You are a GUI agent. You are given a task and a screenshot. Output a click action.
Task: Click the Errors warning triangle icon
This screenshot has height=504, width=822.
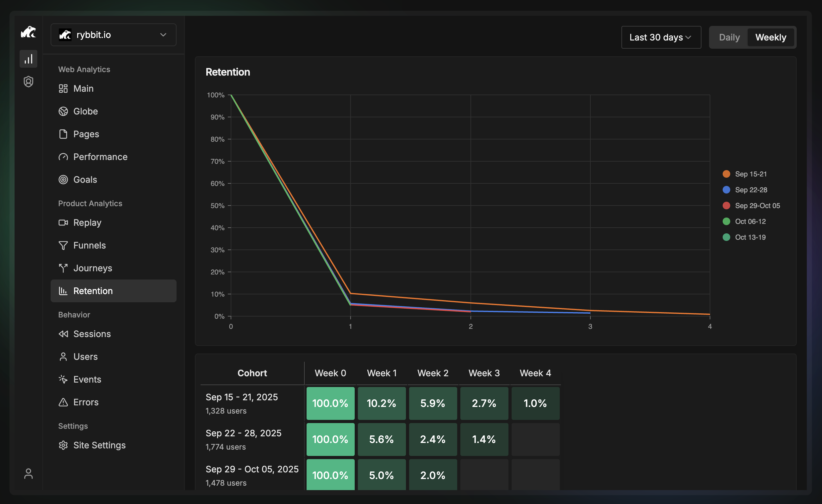click(x=63, y=402)
